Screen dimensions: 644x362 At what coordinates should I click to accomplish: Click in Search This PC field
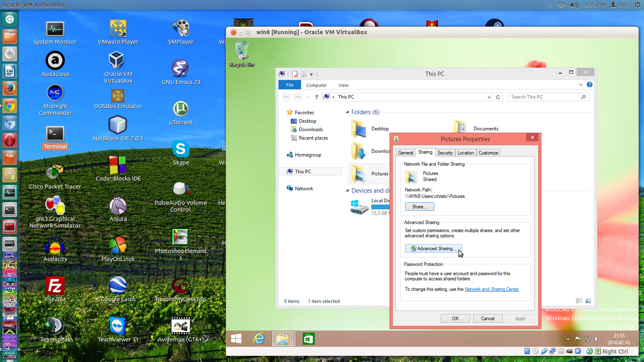(548, 97)
